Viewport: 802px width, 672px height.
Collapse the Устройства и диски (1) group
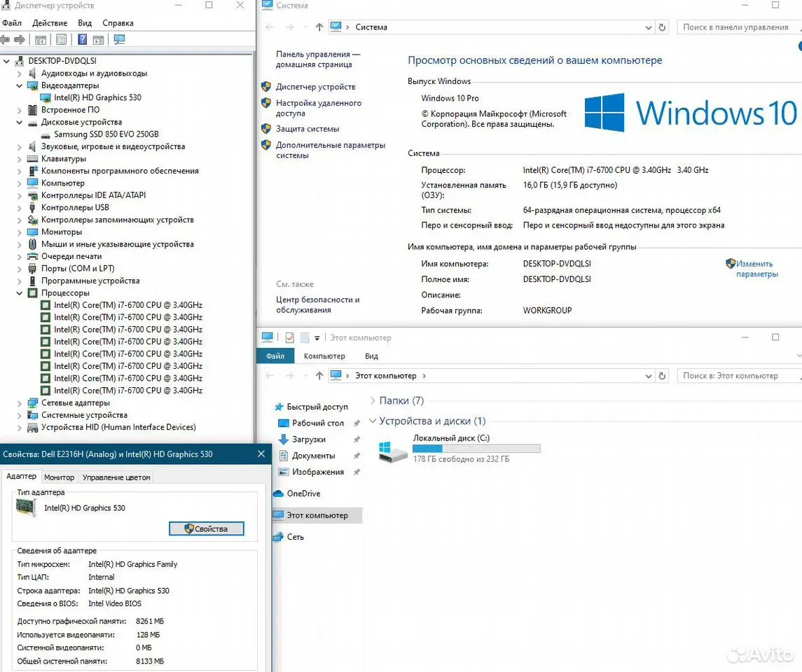tap(373, 421)
